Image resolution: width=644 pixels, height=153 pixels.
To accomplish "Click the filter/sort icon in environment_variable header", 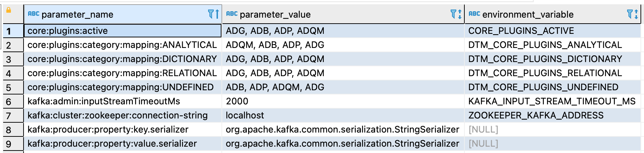I will 632,14.
